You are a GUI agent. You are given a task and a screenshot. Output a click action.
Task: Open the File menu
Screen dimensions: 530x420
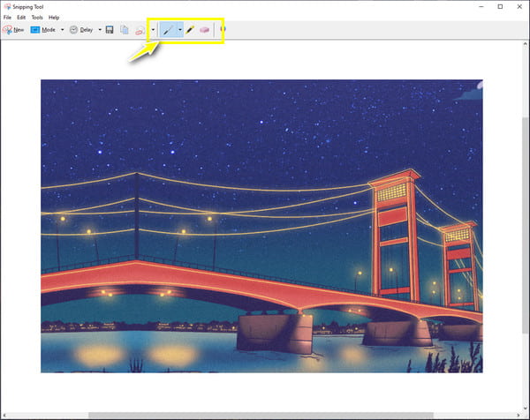(x=7, y=18)
